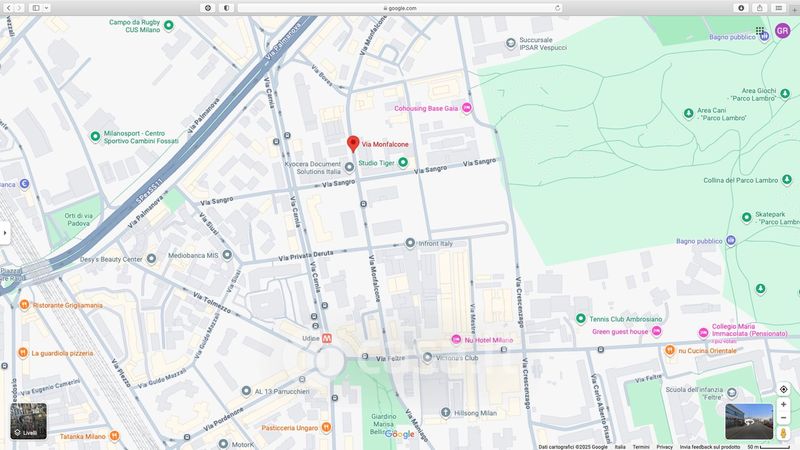The image size is (800, 450).
Task: Open the GR account profile menu
Action: click(782, 31)
